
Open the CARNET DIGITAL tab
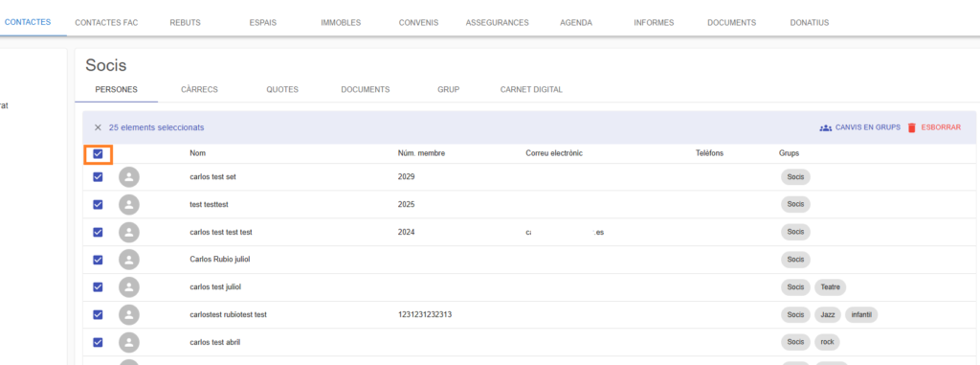pyautogui.click(x=531, y=89)
